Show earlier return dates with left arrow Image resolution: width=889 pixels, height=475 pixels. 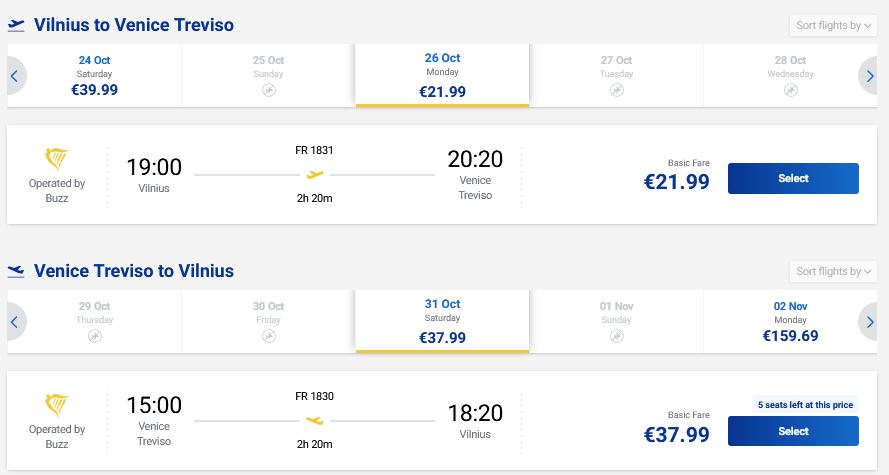point(16,321)
